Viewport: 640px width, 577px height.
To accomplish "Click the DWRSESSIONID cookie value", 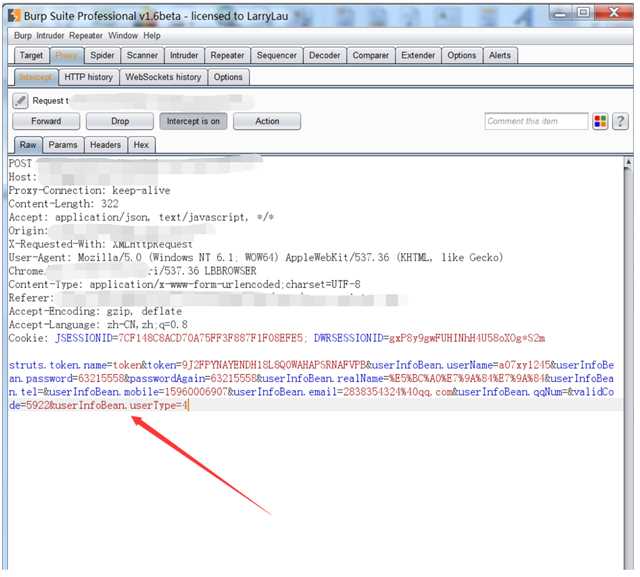I will 467,338.
